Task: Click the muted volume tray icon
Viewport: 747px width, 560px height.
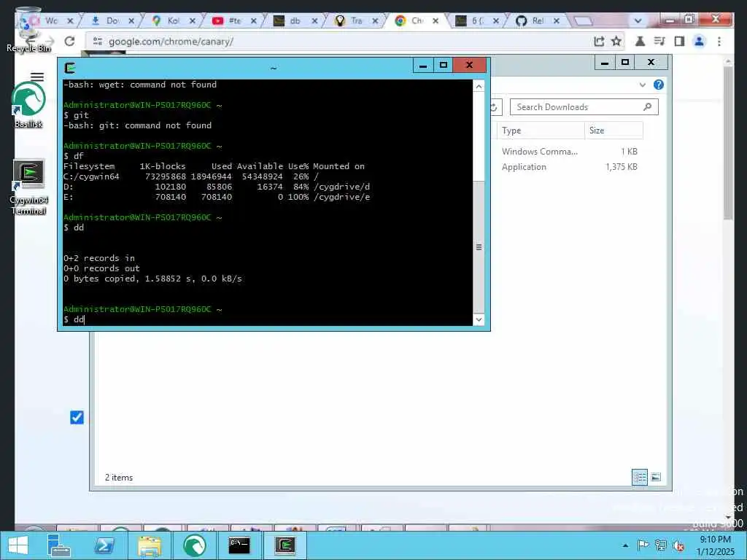Action: [x=678, y=545]
